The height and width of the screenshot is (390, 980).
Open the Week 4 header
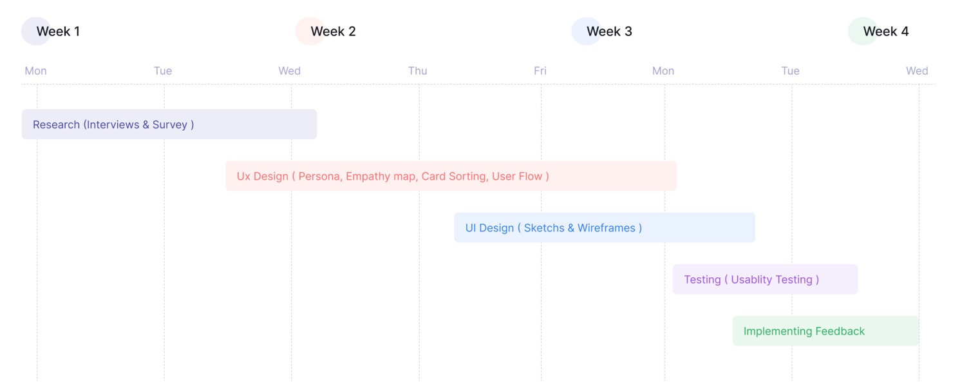coord(885,31)
